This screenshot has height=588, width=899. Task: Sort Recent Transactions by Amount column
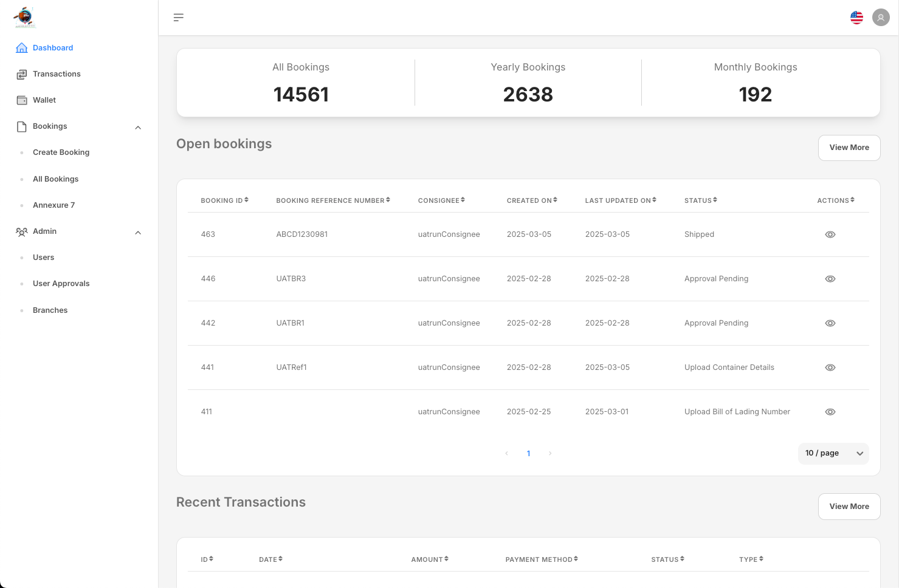coord(446,559)
